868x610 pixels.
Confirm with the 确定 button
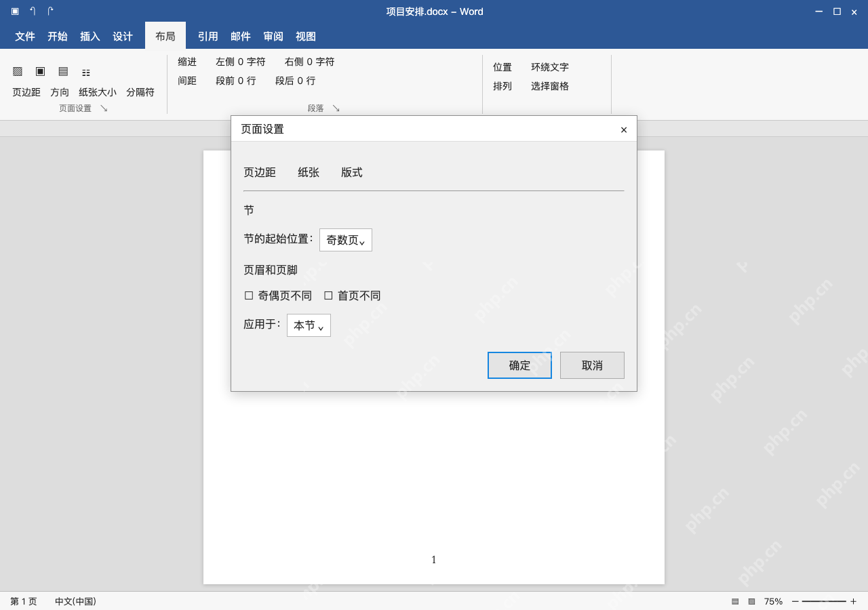[519, 365]
